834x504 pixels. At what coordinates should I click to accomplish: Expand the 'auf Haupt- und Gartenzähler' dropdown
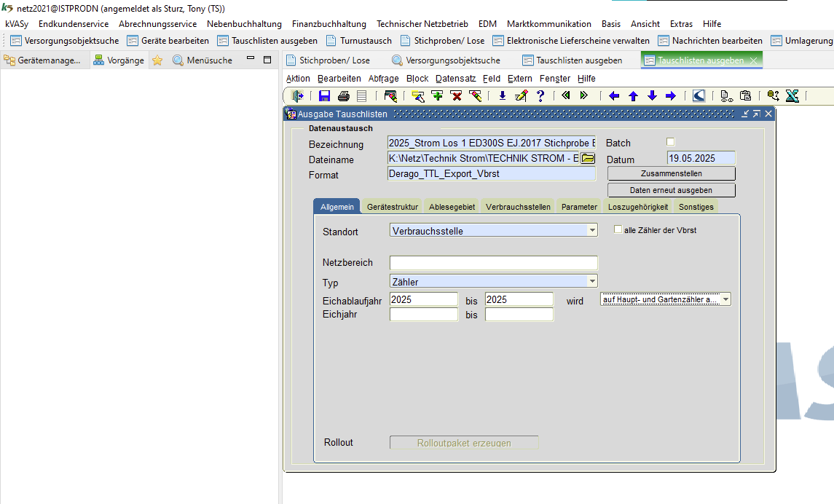[x=725, y=299]
